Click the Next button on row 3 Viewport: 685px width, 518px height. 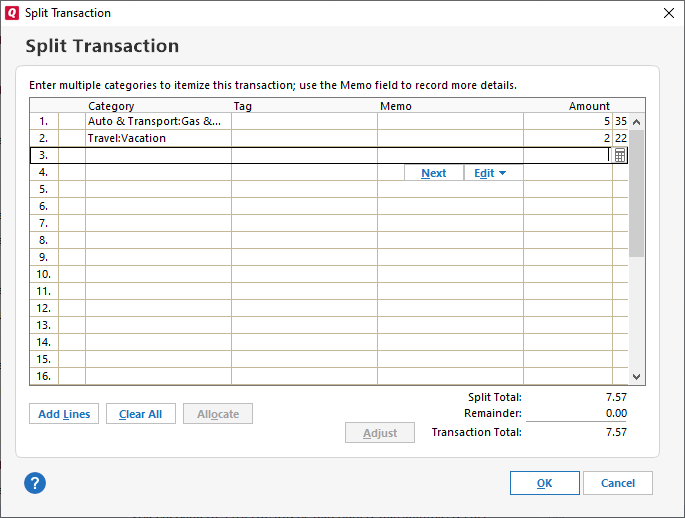point(433,173)
